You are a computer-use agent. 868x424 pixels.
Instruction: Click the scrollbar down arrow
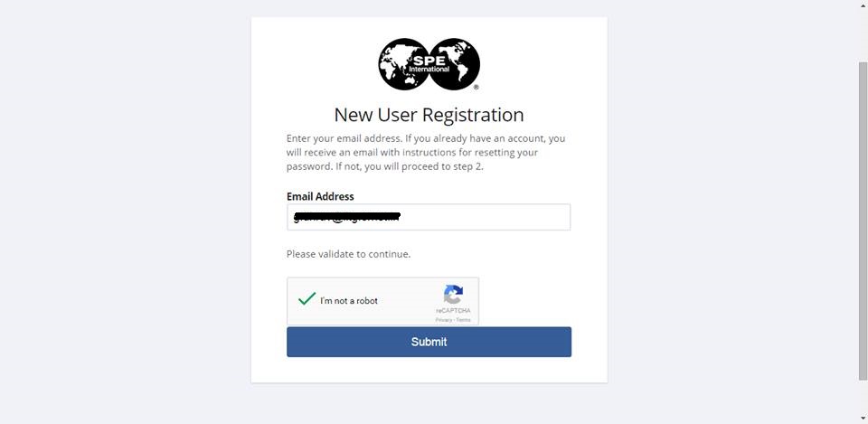point(862,418)
